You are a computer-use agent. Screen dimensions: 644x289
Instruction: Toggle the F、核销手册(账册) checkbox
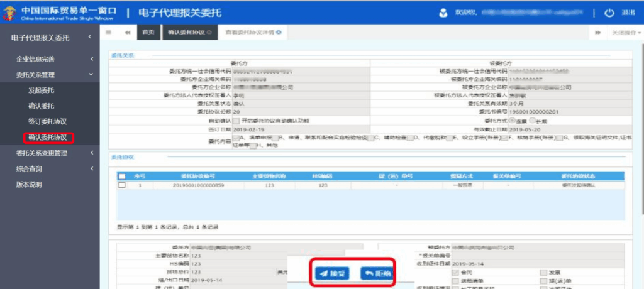(505, 138)
